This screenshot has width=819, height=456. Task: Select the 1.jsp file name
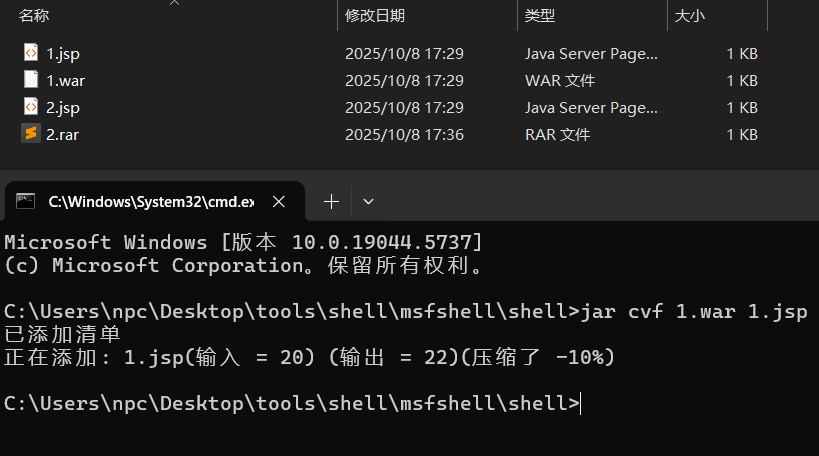click(x=62, y=53)
